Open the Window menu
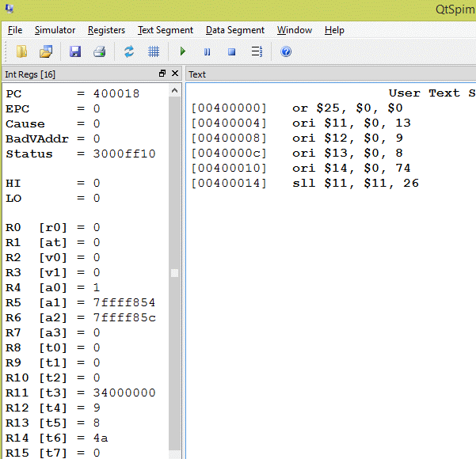This screenshot has height=459, width=476. (x=294, y=30)
